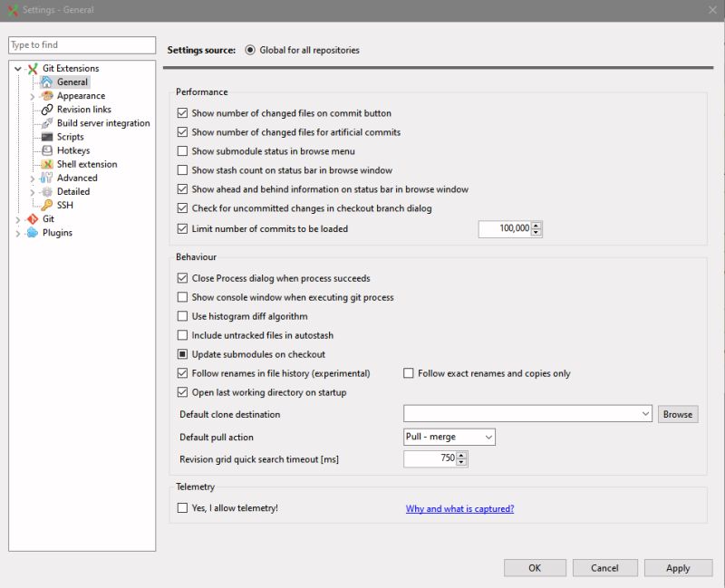Open the 'Why and what is captured?' link

[x=459, y=507]
